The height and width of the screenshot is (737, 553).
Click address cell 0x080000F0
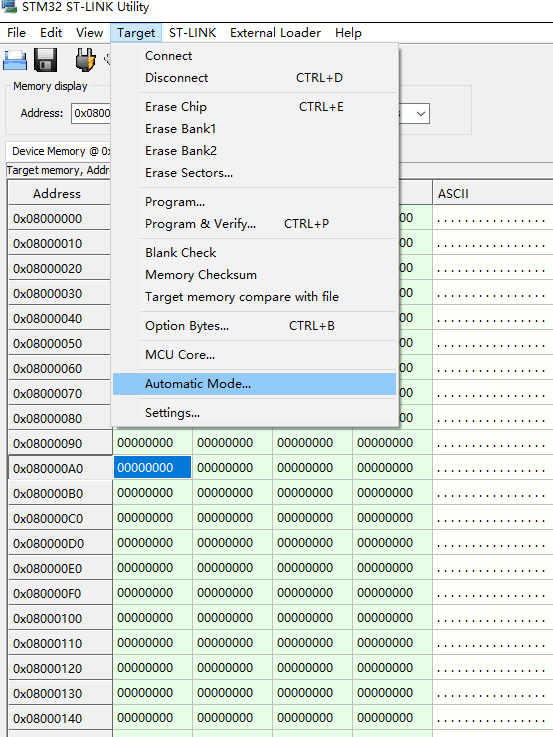click(60, 593)
